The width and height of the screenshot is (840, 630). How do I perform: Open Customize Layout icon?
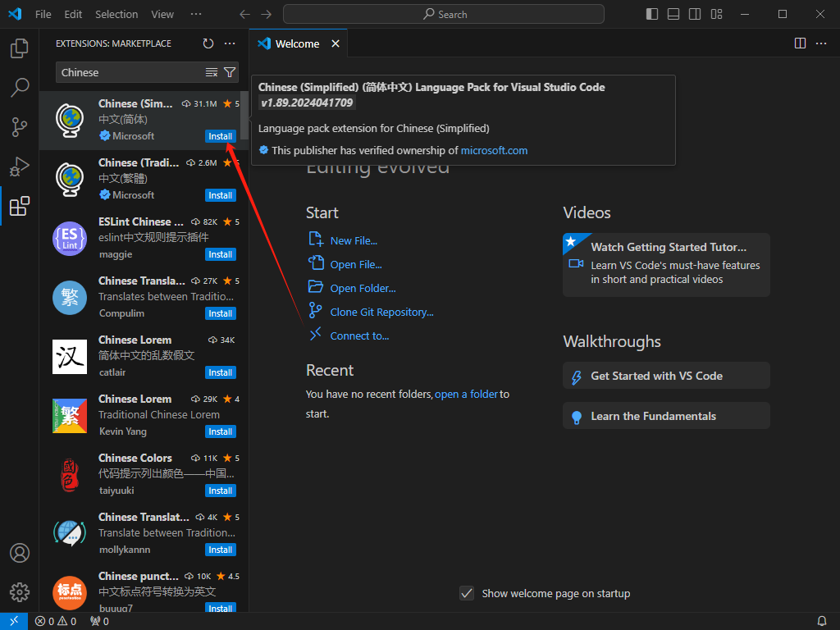tap(716, 15)
